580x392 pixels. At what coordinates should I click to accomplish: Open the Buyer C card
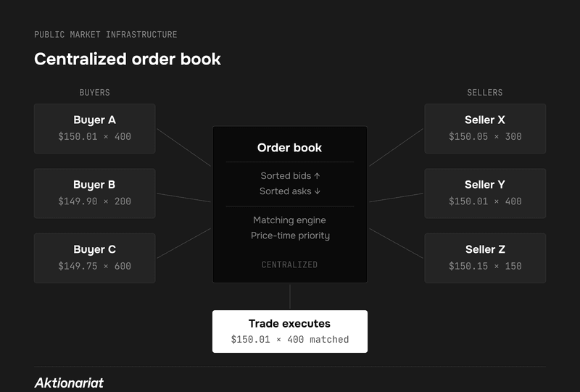tap(94, 257)
